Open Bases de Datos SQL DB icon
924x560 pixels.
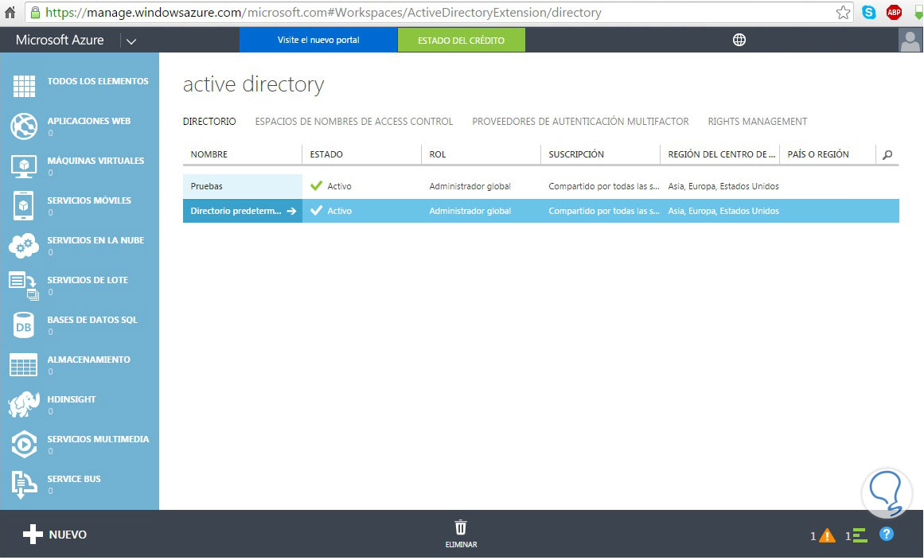click(24, 325)
